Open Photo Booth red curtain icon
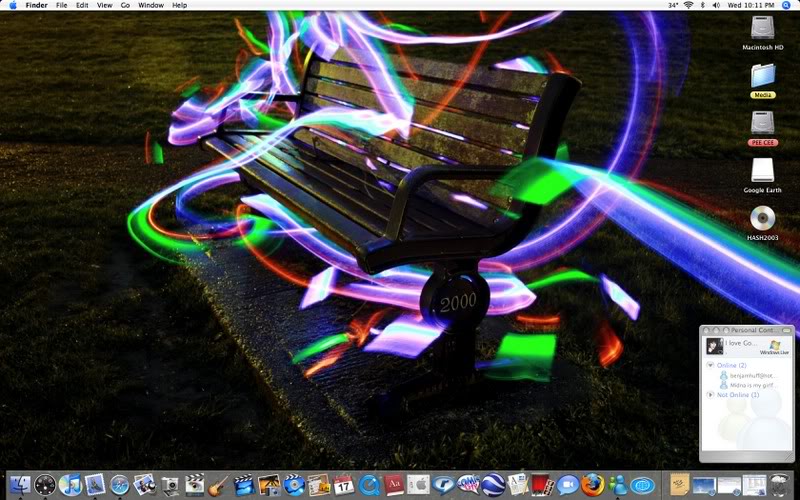Screen dimensions: 800x500 542,485
